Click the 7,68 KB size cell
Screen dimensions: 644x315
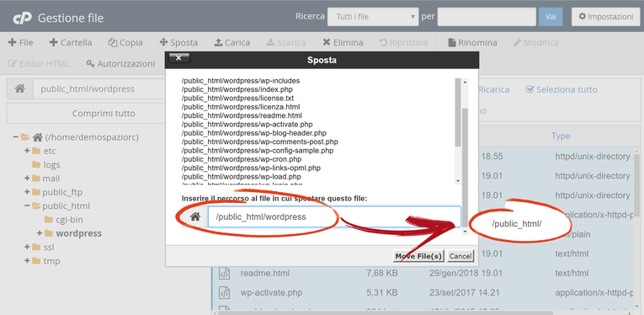coord(381,273)
